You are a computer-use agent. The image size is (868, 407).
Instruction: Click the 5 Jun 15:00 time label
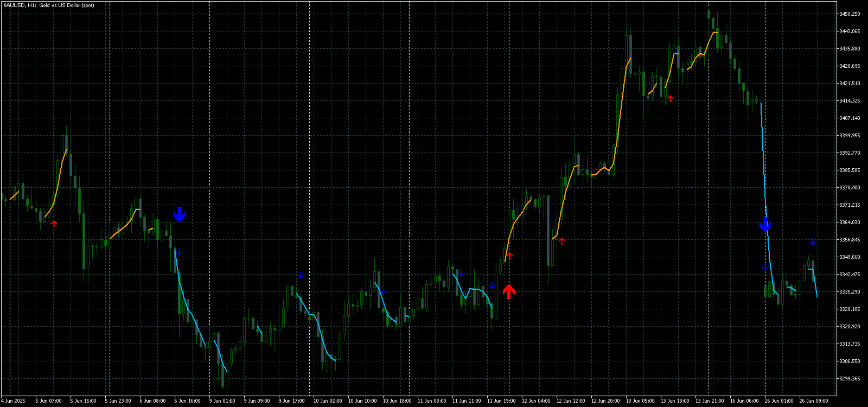click(84, 401)
